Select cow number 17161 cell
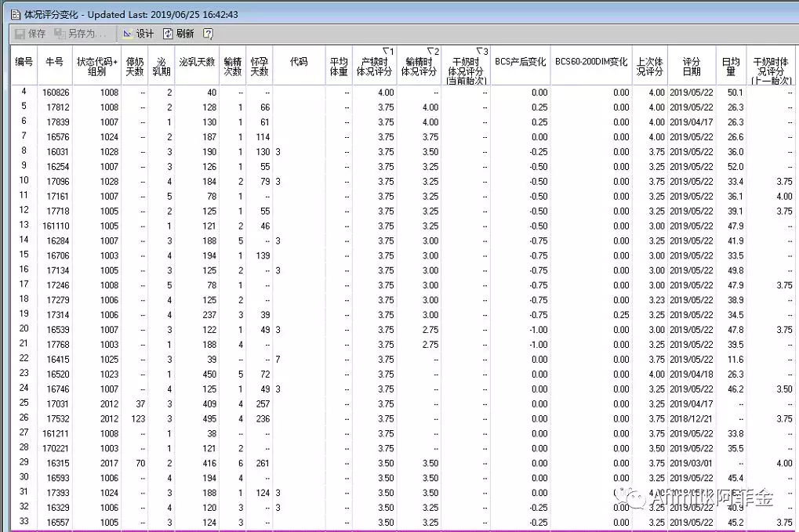Viewport: 799px width, 532px height. 58,196
